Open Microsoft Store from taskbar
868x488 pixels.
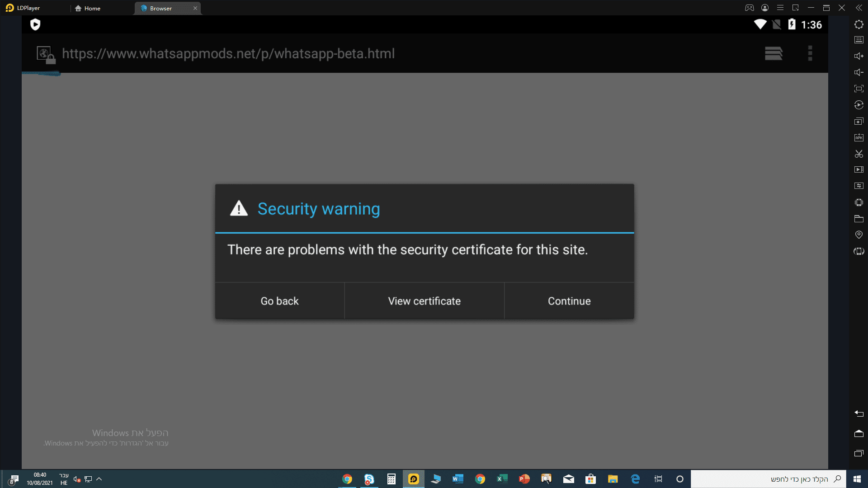point(590,479)
